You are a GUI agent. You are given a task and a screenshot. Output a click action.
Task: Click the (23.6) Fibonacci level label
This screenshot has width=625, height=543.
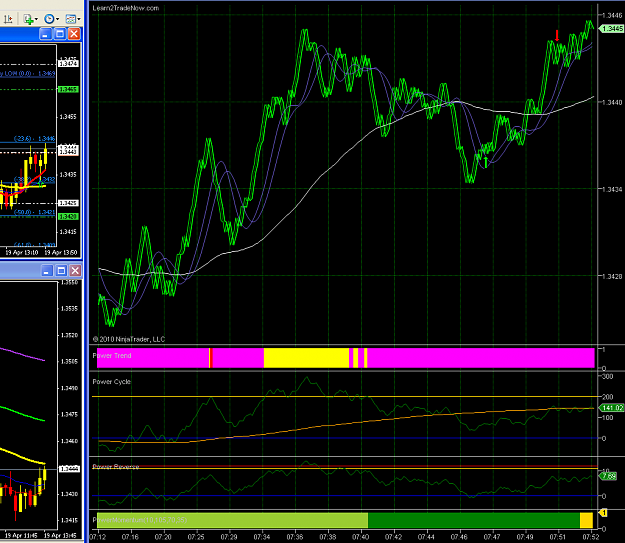34,138
